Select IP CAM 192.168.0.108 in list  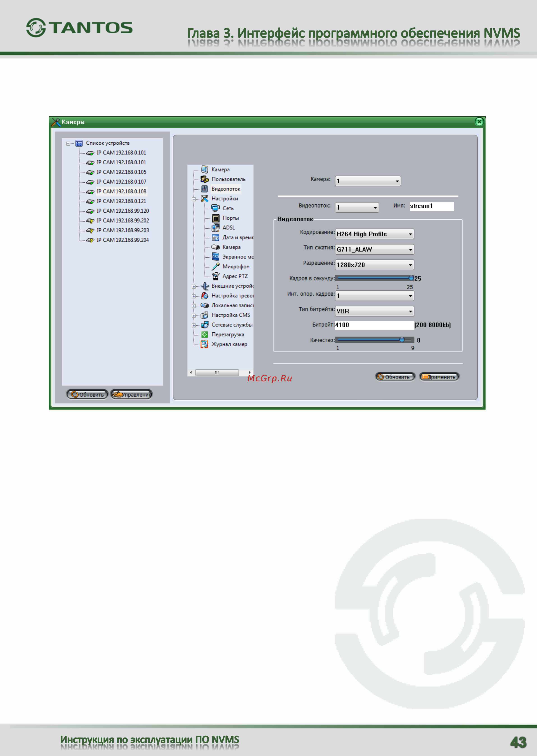[121, 192]
